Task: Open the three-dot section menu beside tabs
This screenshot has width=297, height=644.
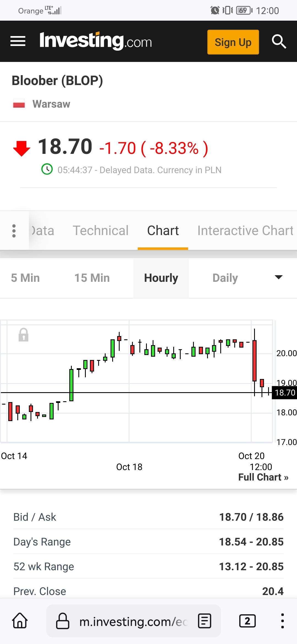Action: [x=14, y=231]
